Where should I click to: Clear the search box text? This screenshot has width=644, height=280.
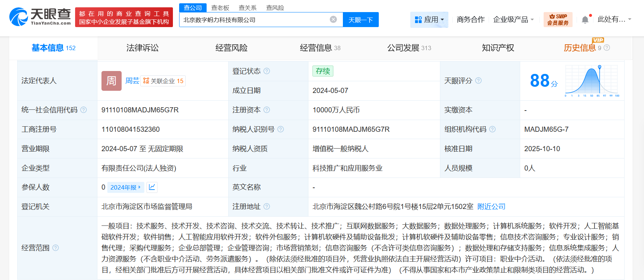[333, 19]
